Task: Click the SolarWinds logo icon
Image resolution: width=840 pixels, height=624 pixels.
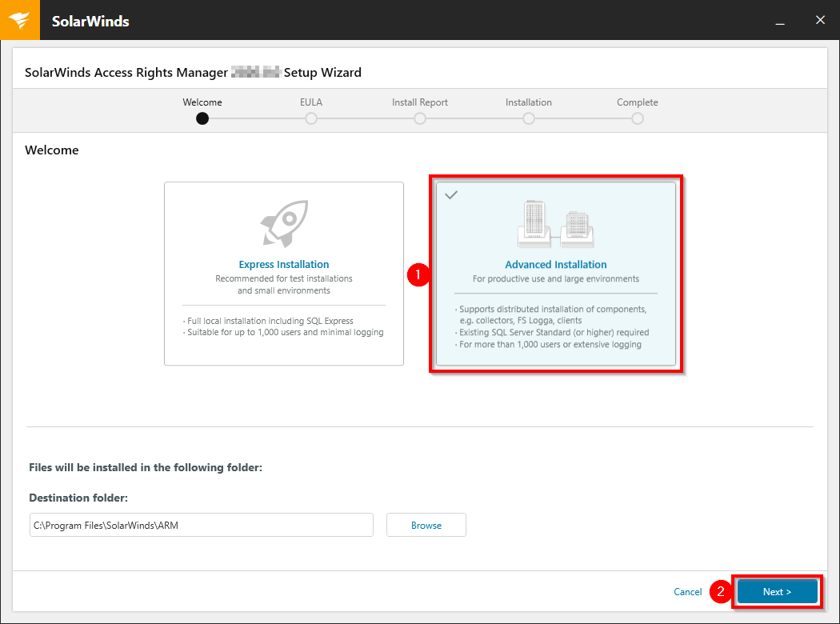Action: click(19, 20)
